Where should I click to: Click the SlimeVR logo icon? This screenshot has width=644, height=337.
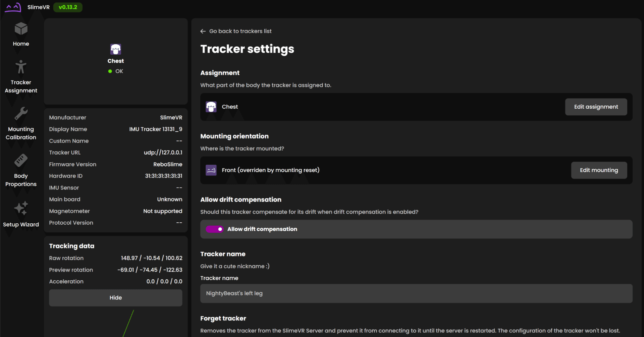click(13, 7)
